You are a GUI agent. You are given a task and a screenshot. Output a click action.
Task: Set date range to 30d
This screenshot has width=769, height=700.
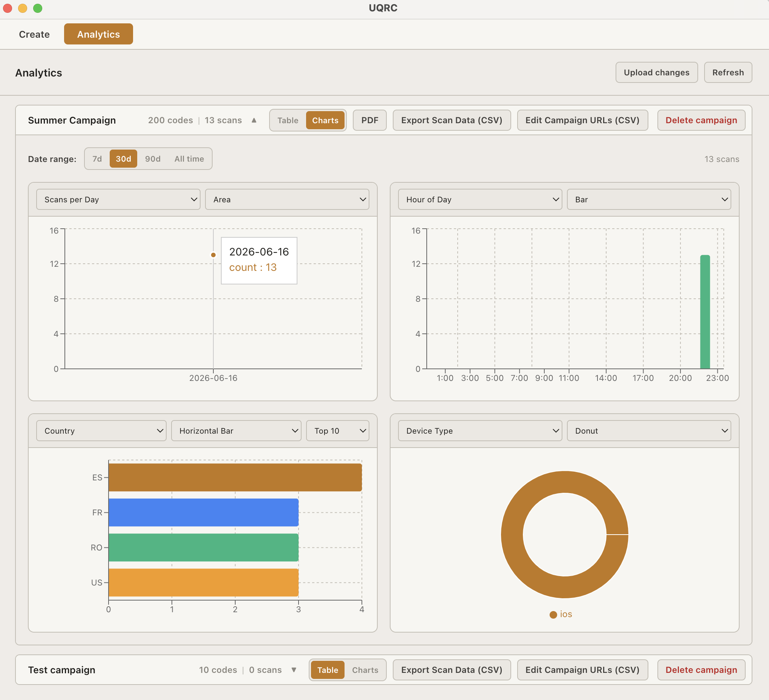[123, 159]
